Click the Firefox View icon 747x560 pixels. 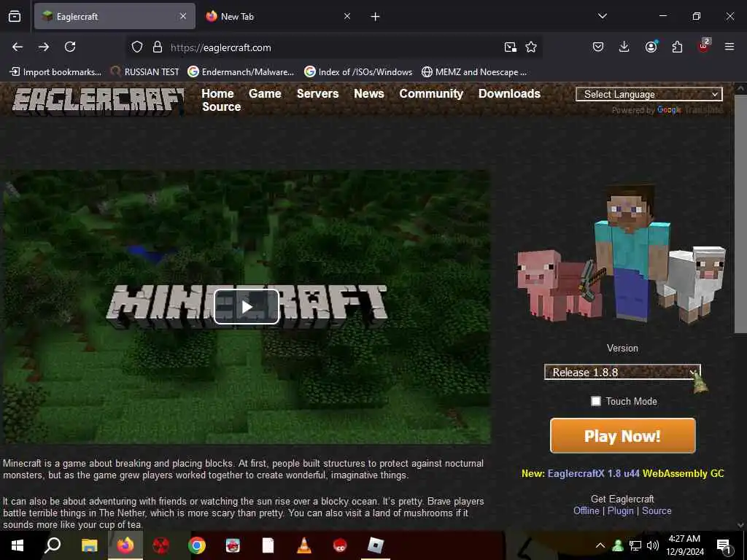tap(15, 16)
